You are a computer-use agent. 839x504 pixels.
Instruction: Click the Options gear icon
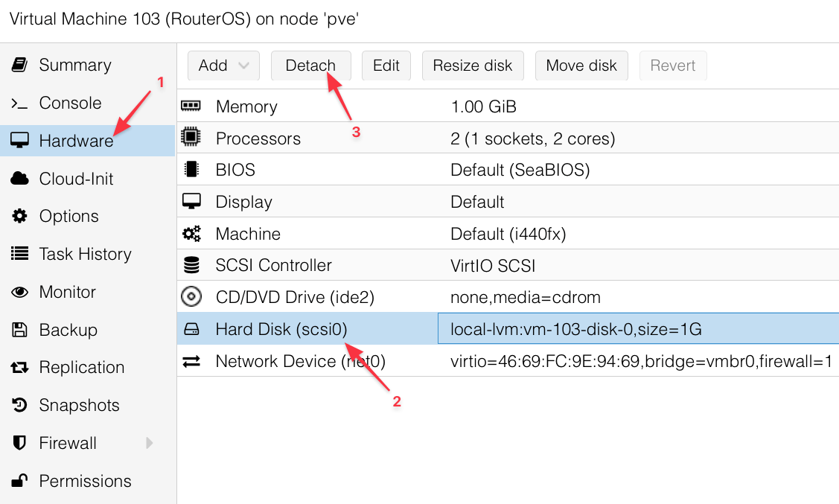[20, 216]
